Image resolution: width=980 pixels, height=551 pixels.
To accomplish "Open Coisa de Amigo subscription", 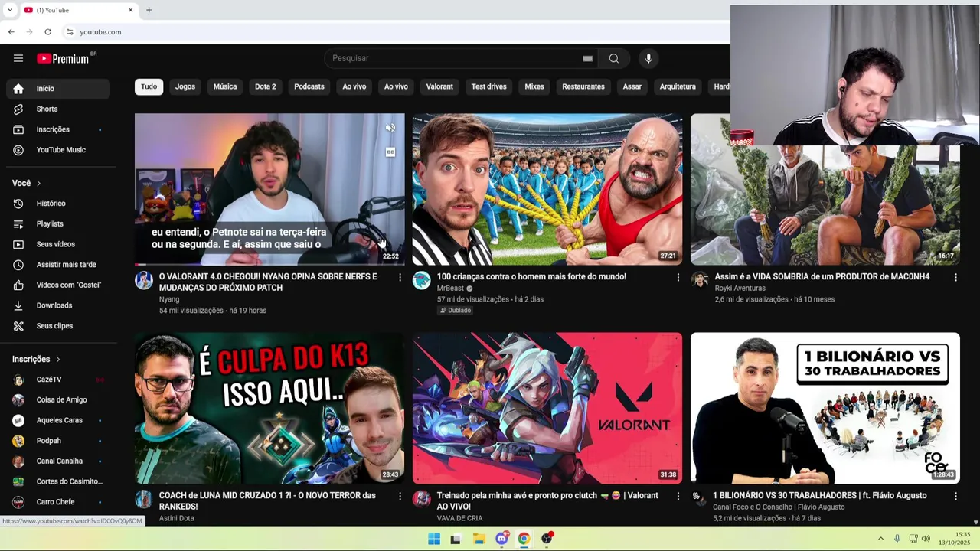I will click(x=58, y=399).
